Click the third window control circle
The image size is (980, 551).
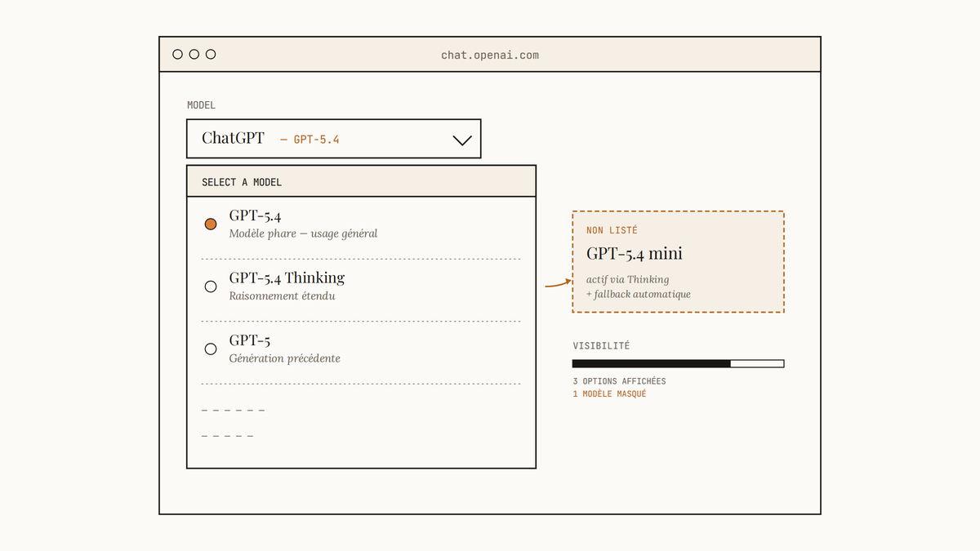[211, 55]
